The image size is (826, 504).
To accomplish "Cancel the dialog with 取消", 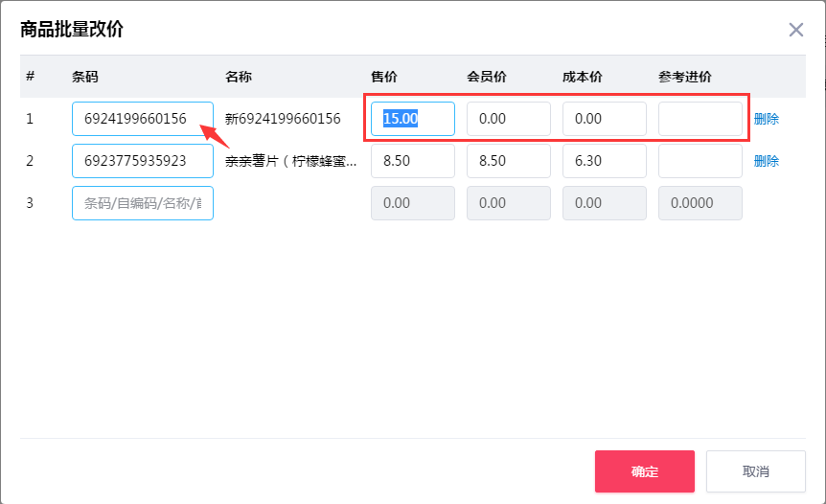I will [755, 471].
